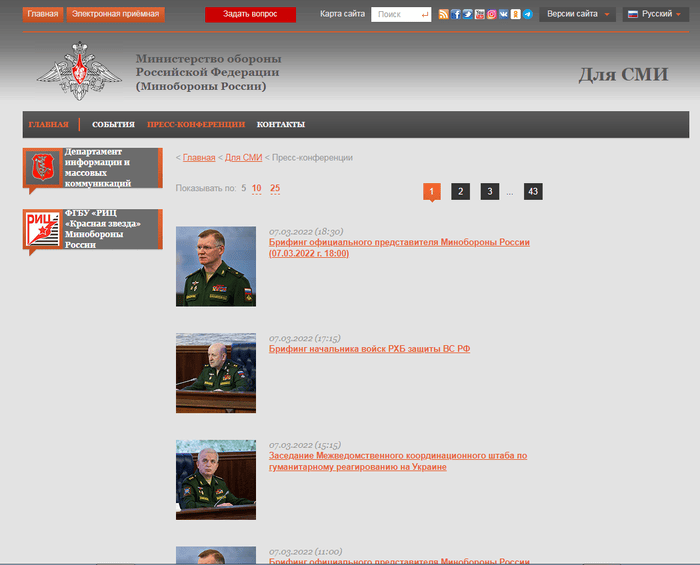Click thumbnail of the humanitarian headquarters meeting

pos(216,480)
